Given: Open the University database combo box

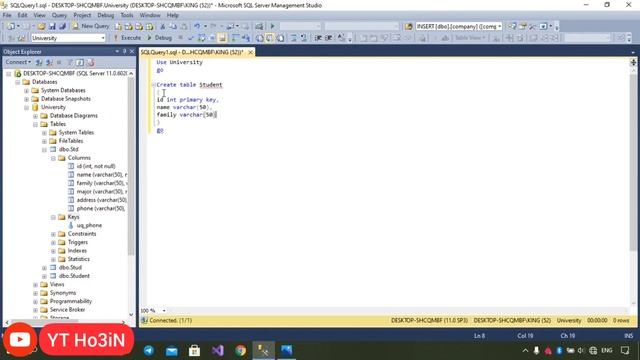Looking at the screenshot, I should [x=68, y=38].
